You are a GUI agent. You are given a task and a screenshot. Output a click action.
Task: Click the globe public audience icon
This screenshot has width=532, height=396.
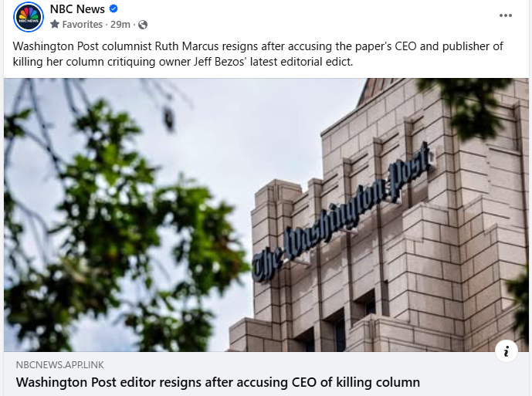[143, 25]
